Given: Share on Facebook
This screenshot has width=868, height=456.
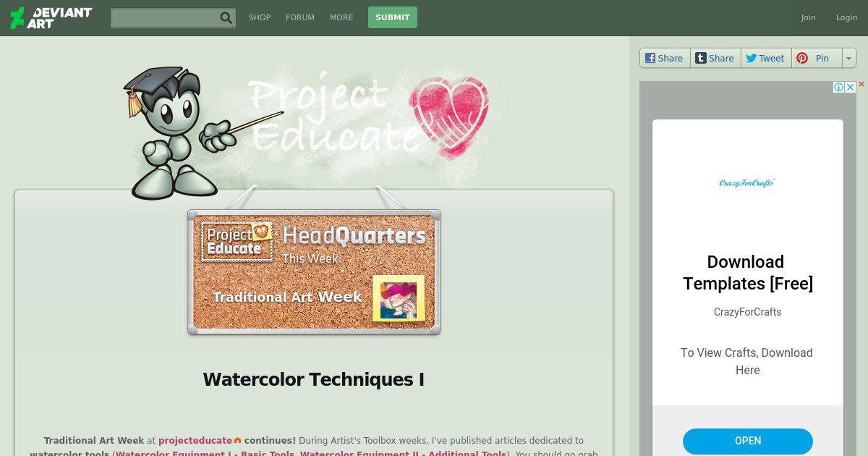Looking at the screenshot, I should point(665,58).
